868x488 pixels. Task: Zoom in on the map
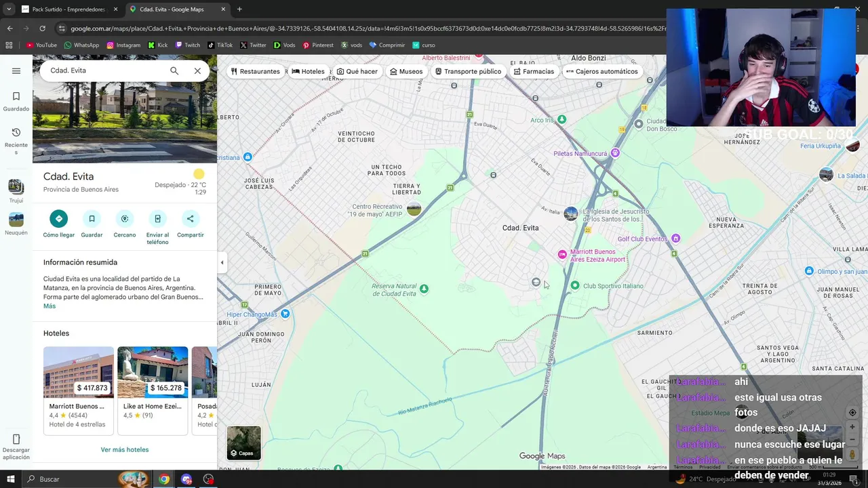[852, 428]
